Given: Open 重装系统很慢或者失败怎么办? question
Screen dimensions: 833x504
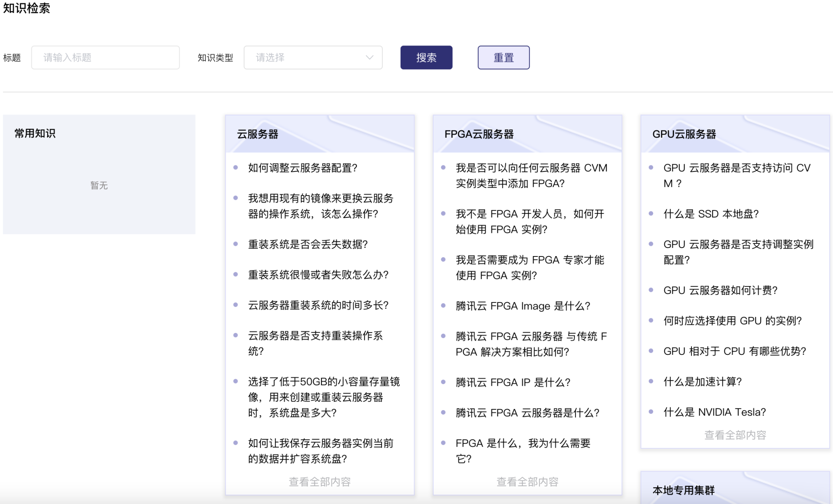Looking at the screenshot, I should coord(318,275).
